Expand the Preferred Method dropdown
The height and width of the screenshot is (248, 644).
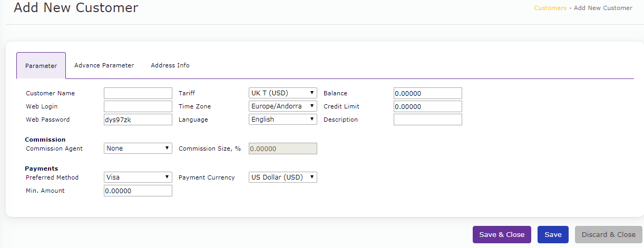[138, 177]
